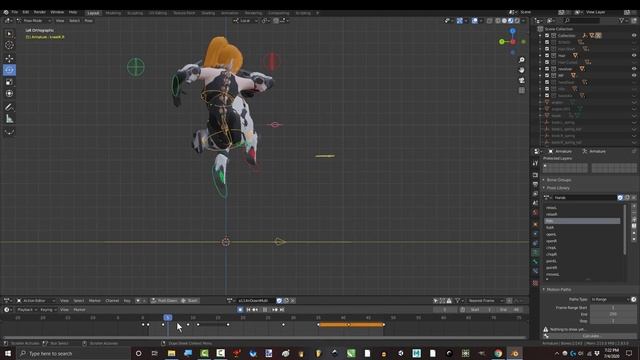Open the Action Editor mode dropdown
The height and width of the screenshot is (360, 640).
click(36, 300)
